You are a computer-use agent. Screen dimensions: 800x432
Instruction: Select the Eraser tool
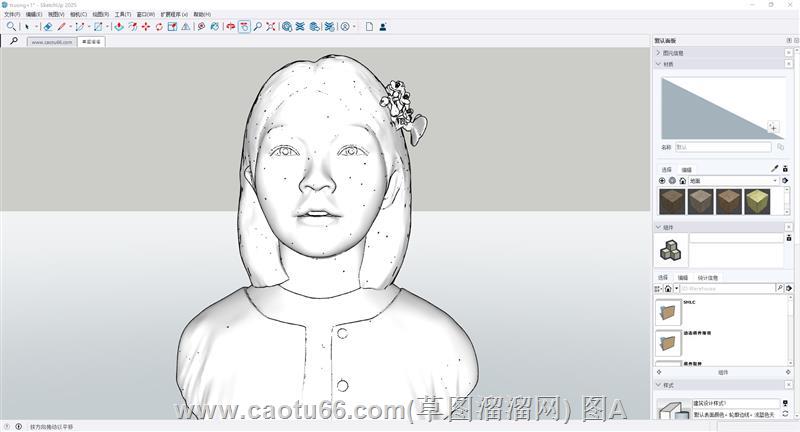(x=47, y=27)
